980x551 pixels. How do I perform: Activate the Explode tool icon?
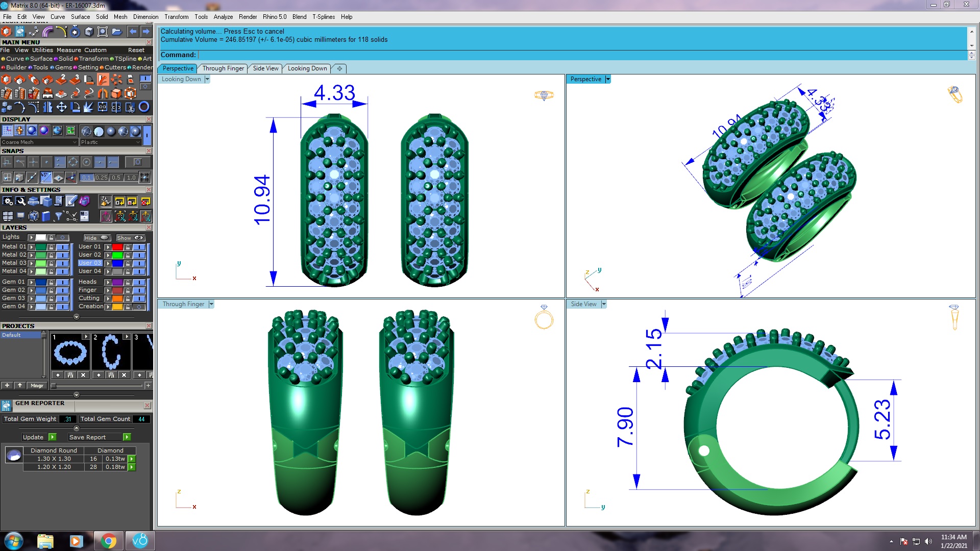(89, 108)
